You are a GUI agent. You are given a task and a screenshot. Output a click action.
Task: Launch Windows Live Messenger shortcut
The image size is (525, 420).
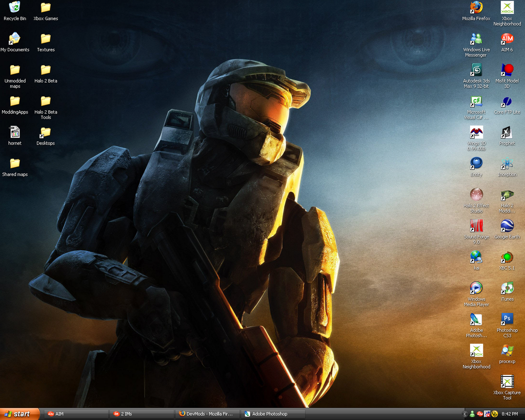point(476,45)
